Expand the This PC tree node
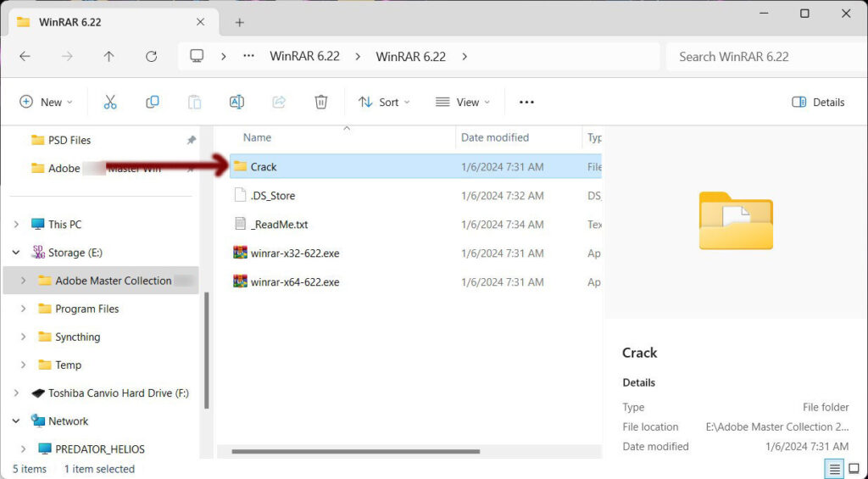The image size is (868, 479). [16, 225]
